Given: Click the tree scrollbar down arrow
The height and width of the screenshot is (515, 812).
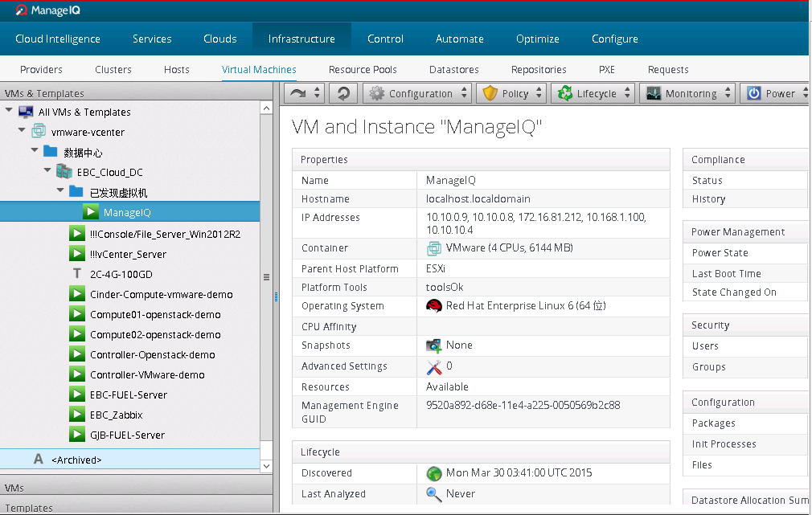Looking at the screenshot, I should click(x=266, y=466).
